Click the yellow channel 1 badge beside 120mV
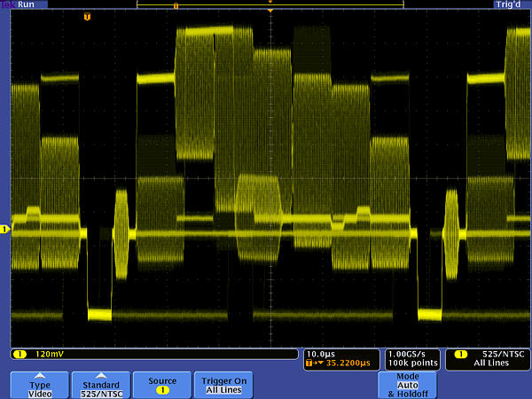This screenshot has width=532, height=399. (19, 354)
